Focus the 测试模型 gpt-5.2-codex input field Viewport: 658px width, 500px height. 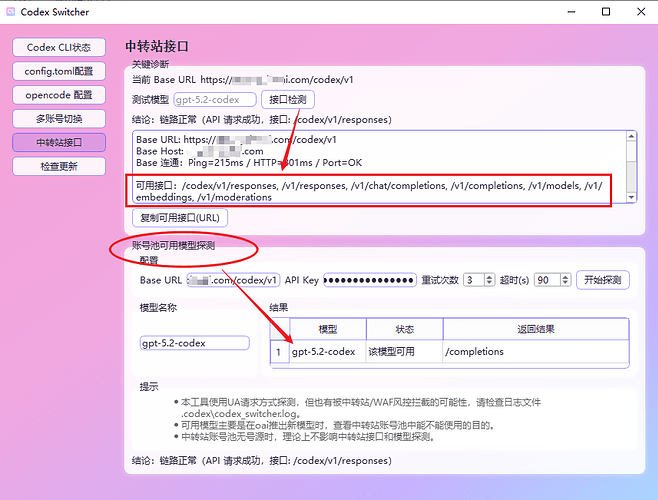[x=215, y=100]
